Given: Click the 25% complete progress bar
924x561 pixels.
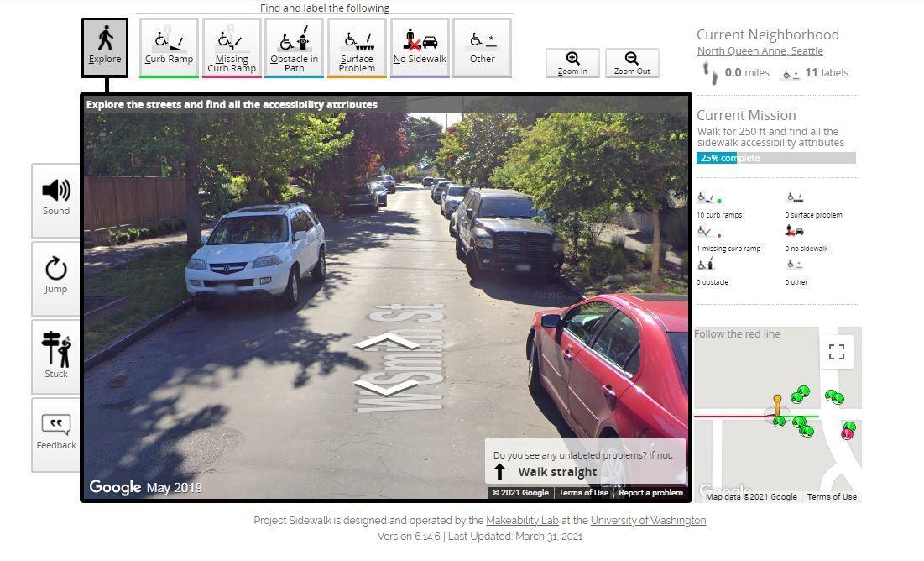Looking at the screenshot, I should (x=775, y=158).
